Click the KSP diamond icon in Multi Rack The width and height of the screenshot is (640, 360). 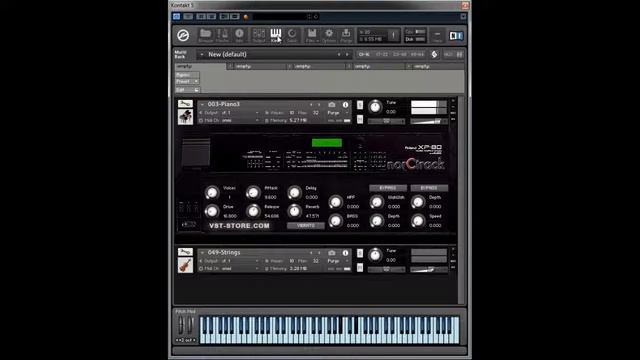tap(434, 54)
